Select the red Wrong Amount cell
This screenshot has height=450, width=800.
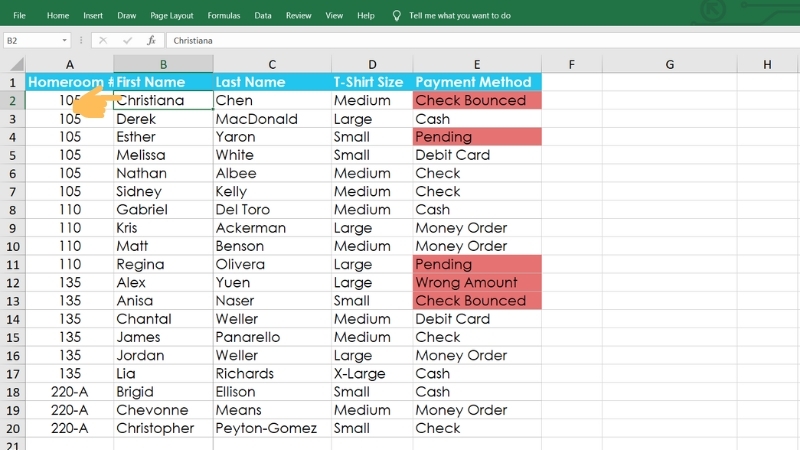coord(477,282)
